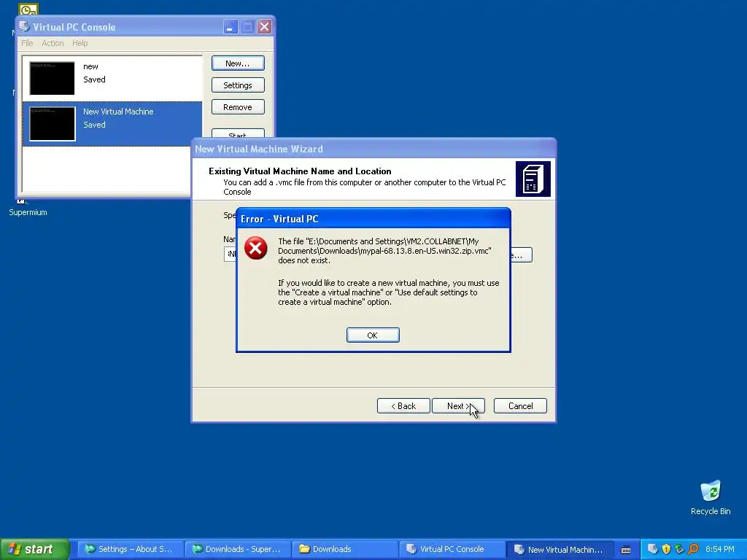This screenshot has height=560, width=747.
Task: Click the network connection tray icon
Action: [x=679, y=549]
